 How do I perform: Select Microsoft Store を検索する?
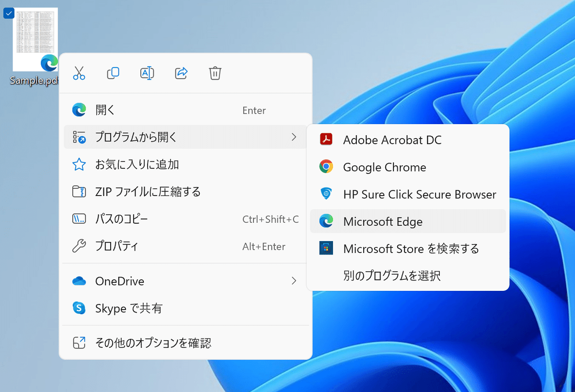coord(408,249)
